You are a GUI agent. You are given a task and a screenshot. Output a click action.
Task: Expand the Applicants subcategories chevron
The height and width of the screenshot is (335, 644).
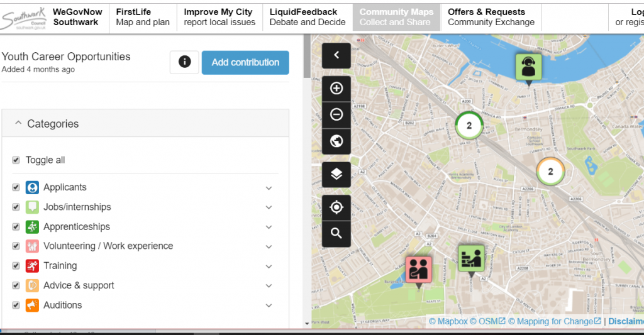(x=269, y=188)
